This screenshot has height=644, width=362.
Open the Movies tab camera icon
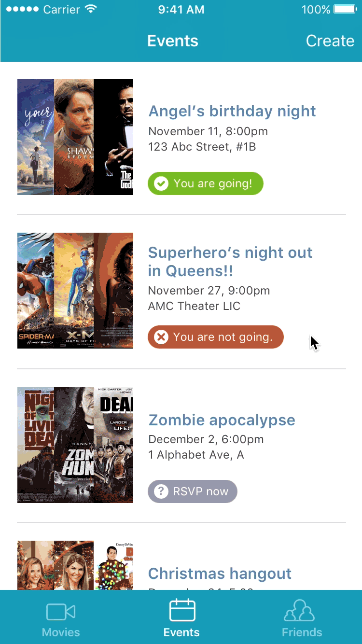61,612
